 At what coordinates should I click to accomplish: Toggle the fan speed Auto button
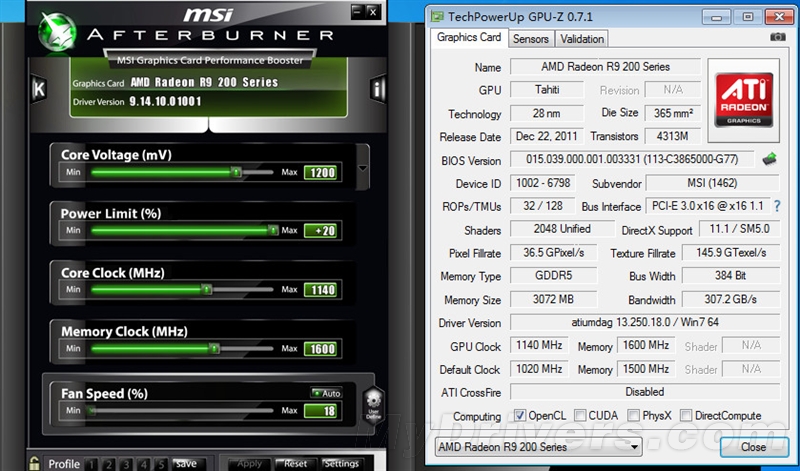click(x=327, y=393)
